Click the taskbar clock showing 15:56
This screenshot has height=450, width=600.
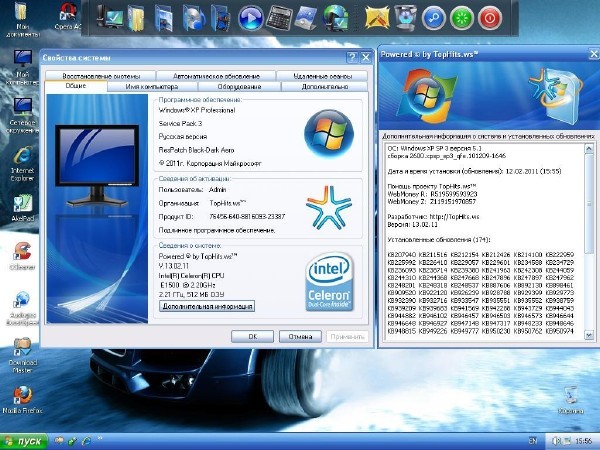pyautogui.click(x=584, y=441)
